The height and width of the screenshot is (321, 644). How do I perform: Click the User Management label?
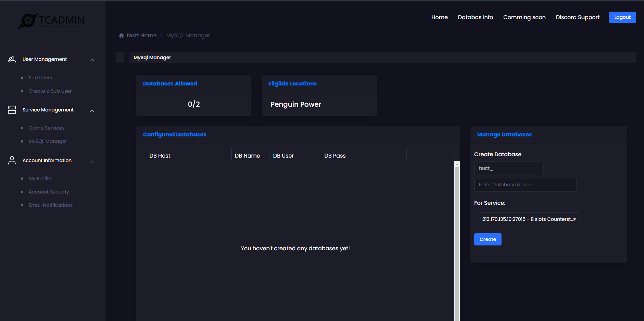click(x=45, y=59)
